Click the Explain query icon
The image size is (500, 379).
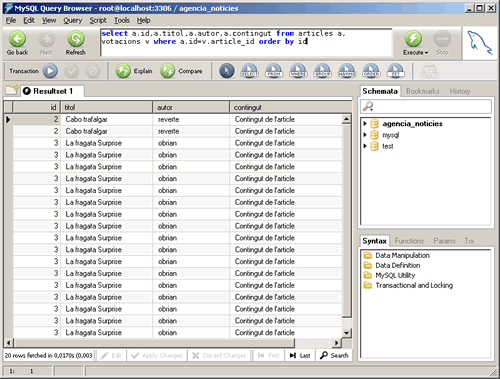tap(123, 71)
